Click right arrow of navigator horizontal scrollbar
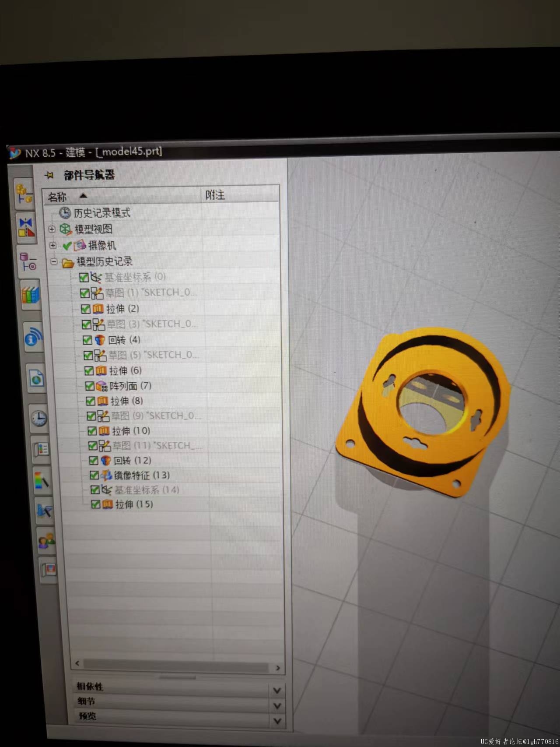The width and height of the screenshot is (560, 747). (278, 668)
